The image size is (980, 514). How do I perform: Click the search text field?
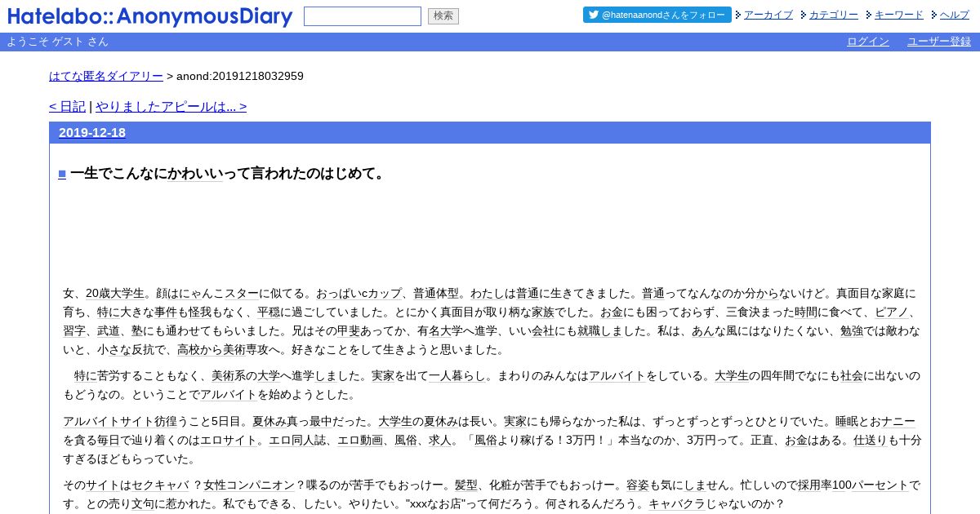(363, 16)
